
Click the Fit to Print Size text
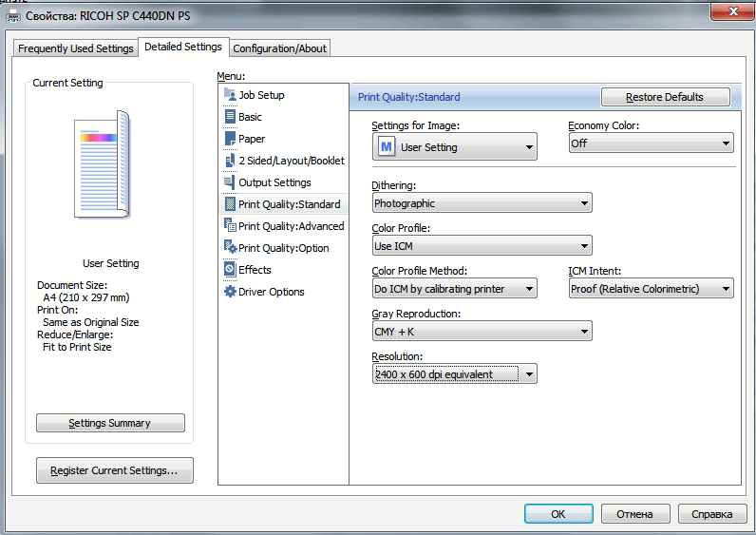click(x=77, y=347)
